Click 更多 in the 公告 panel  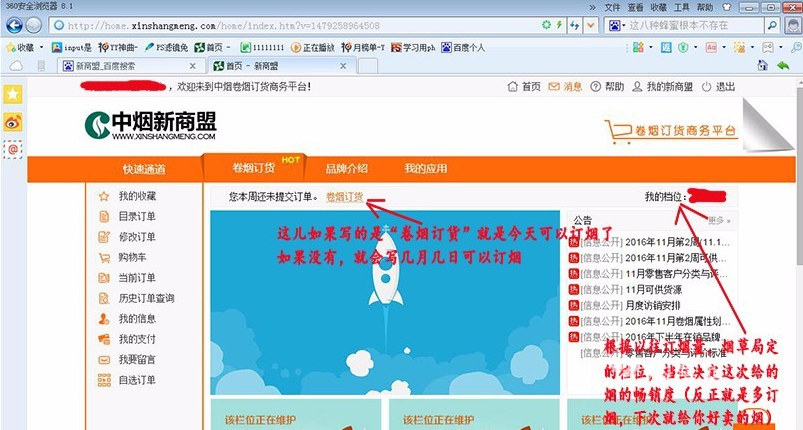click(x=720, y=221)
